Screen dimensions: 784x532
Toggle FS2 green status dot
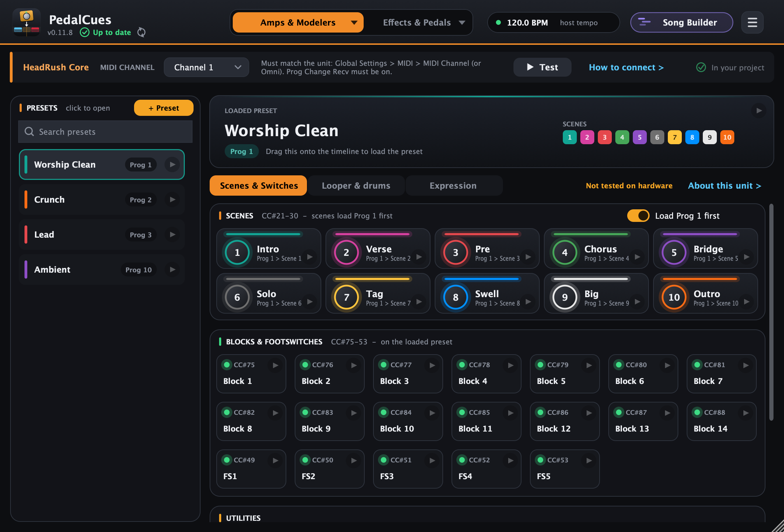[305, 460]
